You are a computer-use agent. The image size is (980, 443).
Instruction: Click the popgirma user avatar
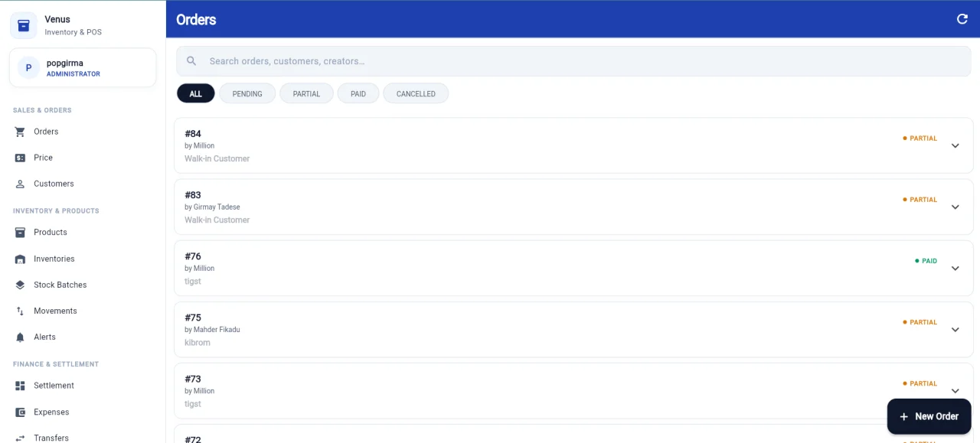pos(28,68)
